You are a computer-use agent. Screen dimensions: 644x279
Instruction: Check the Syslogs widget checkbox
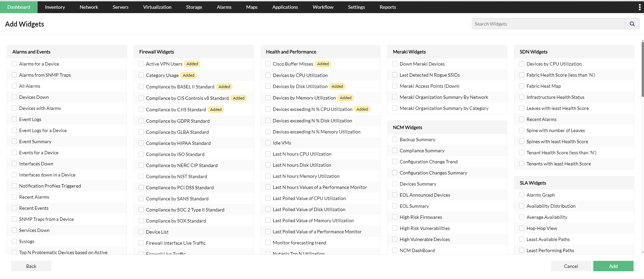[x=14, y=241]
